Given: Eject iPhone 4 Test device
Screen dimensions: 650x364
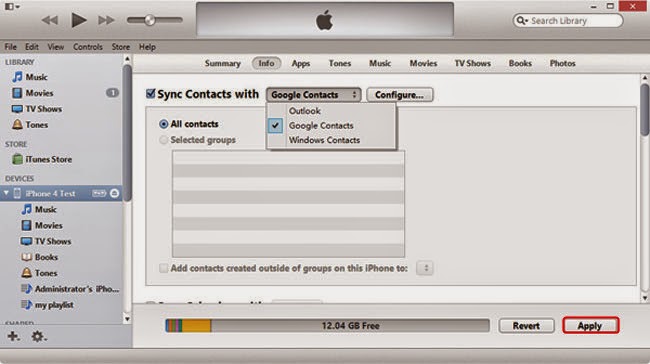Looking at the screenshot, I should pyautogui.click(x=114, y=194).
